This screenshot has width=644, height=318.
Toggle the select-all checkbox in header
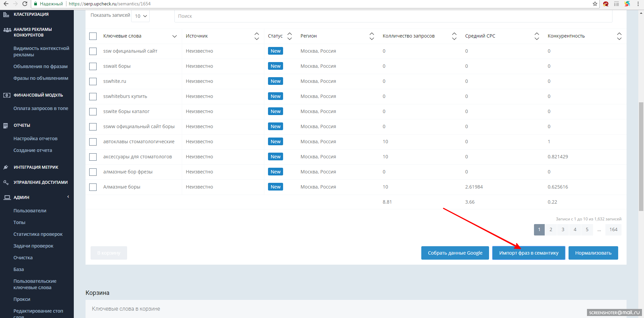[93, 36]
